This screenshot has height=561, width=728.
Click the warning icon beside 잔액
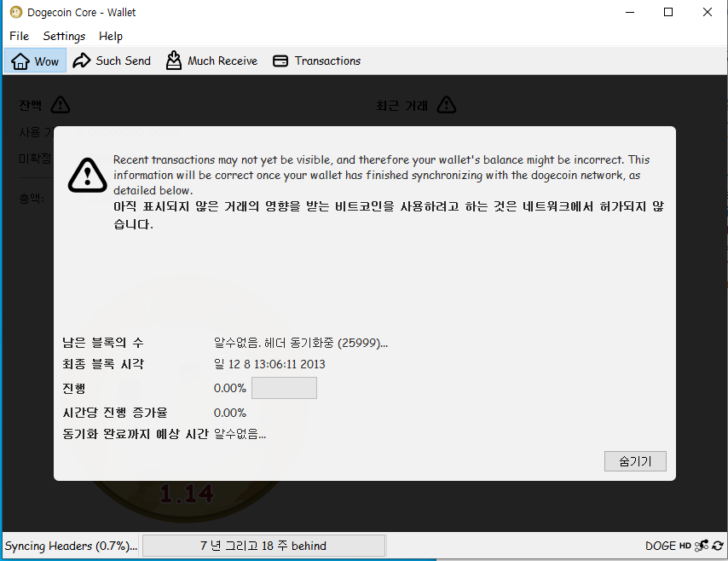tap(61, 105)
